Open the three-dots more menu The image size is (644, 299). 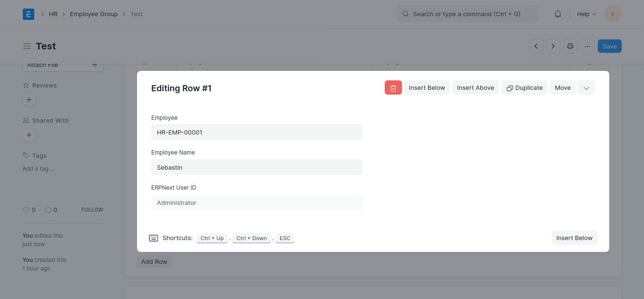tap(587, 46)
